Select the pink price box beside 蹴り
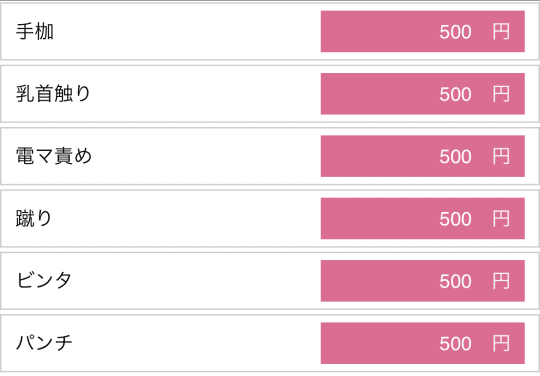The image size is (540, 376). [x=423, y=218]
